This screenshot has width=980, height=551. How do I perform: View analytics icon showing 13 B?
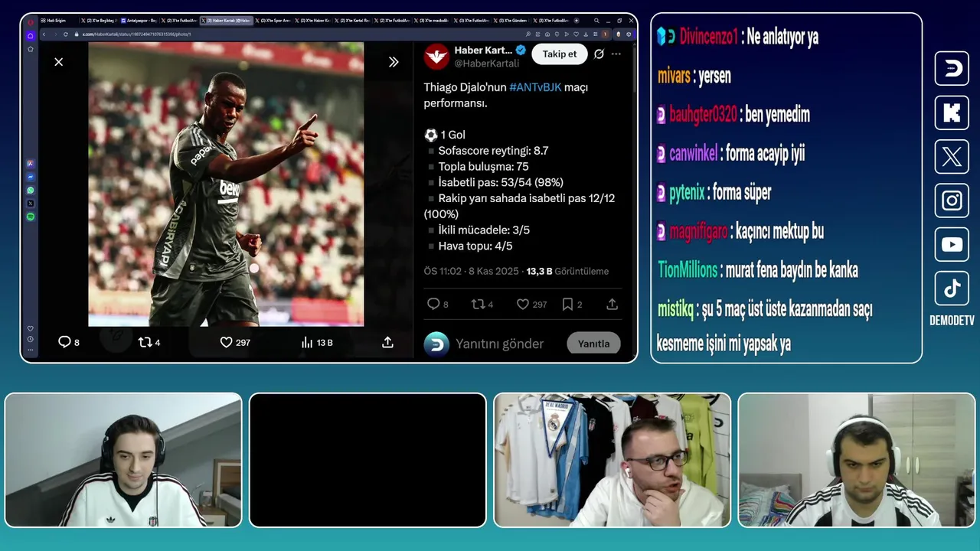(x=318, y=342)
